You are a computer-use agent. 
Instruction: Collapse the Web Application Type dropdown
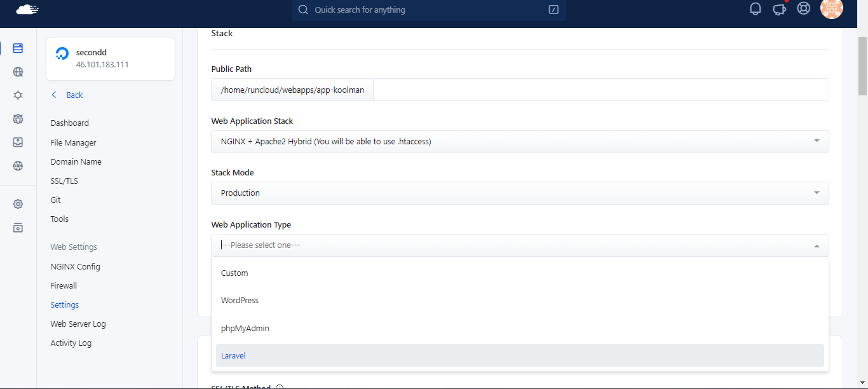[520, 245]
